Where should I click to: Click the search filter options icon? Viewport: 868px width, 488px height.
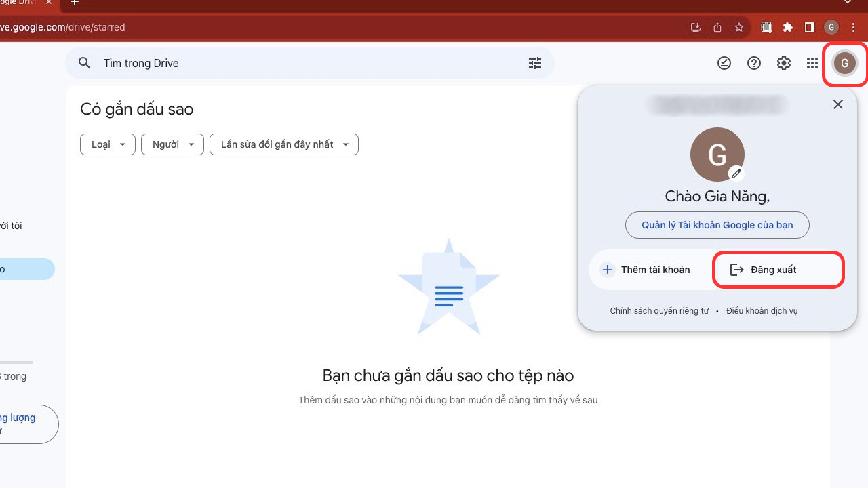[535, 63]
